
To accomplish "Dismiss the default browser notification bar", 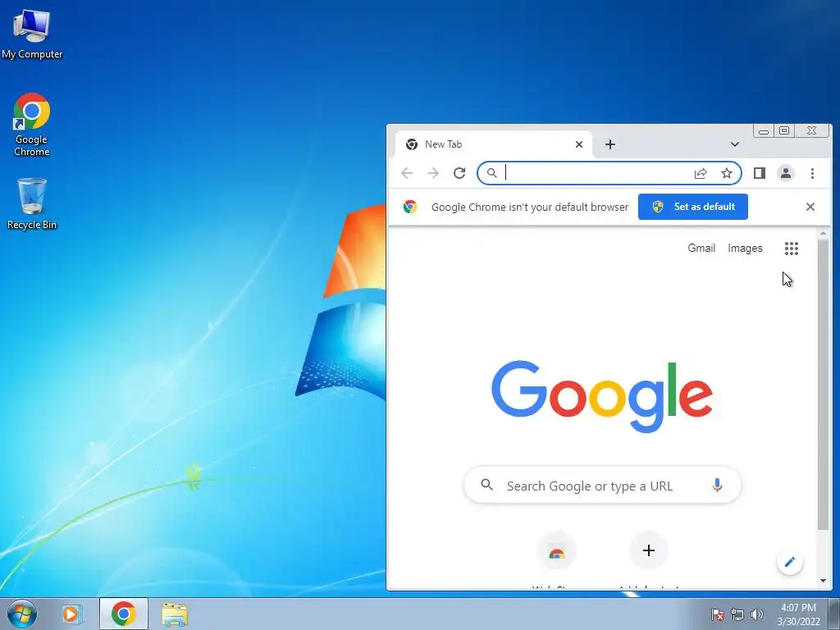I will pos(810,207).
